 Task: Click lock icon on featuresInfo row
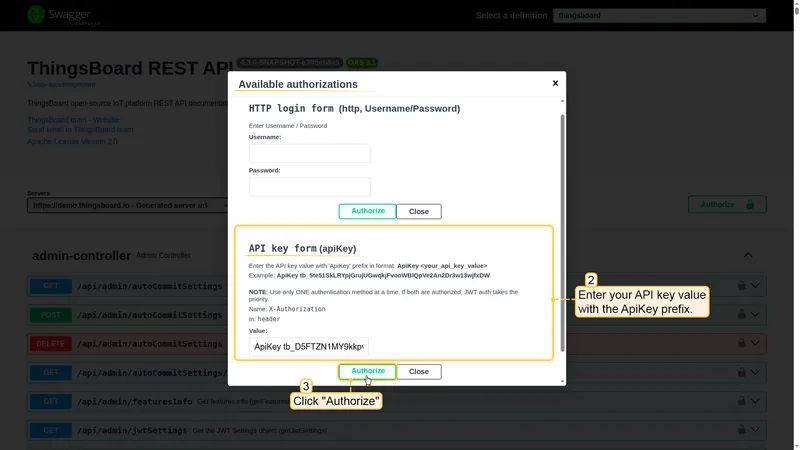point(741,401)
